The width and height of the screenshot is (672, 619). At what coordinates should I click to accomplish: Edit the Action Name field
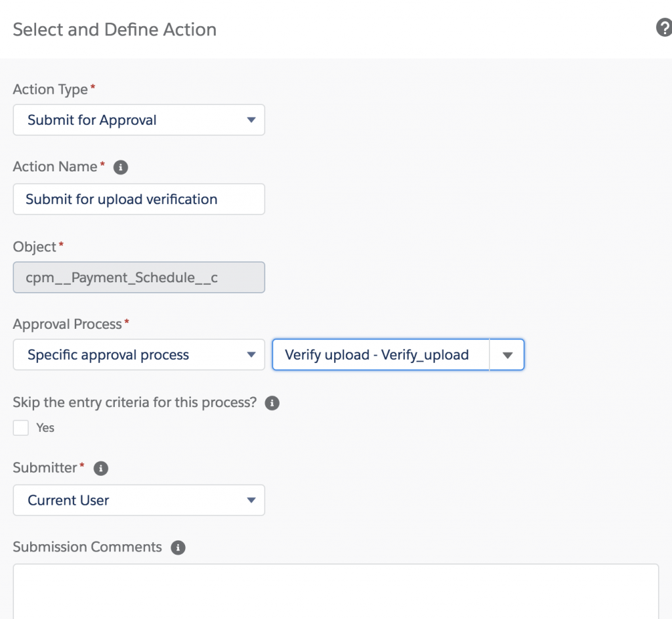[x=138, y=199]
